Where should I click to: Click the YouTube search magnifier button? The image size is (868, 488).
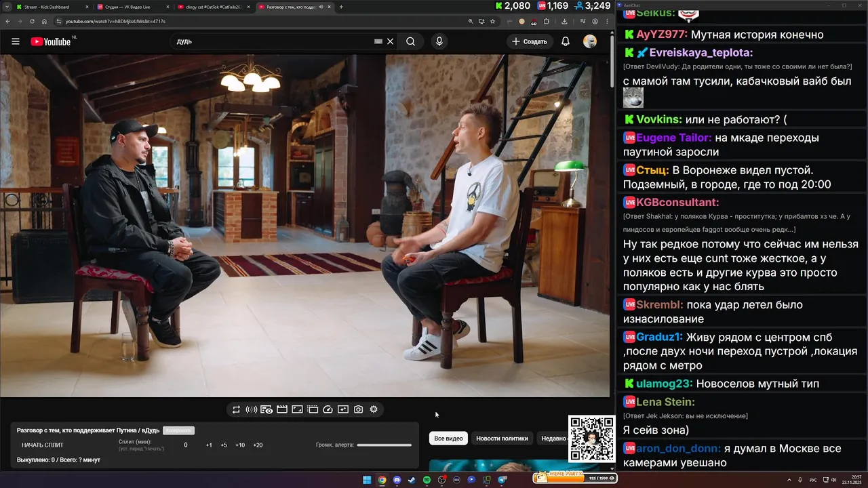(410, 41)
